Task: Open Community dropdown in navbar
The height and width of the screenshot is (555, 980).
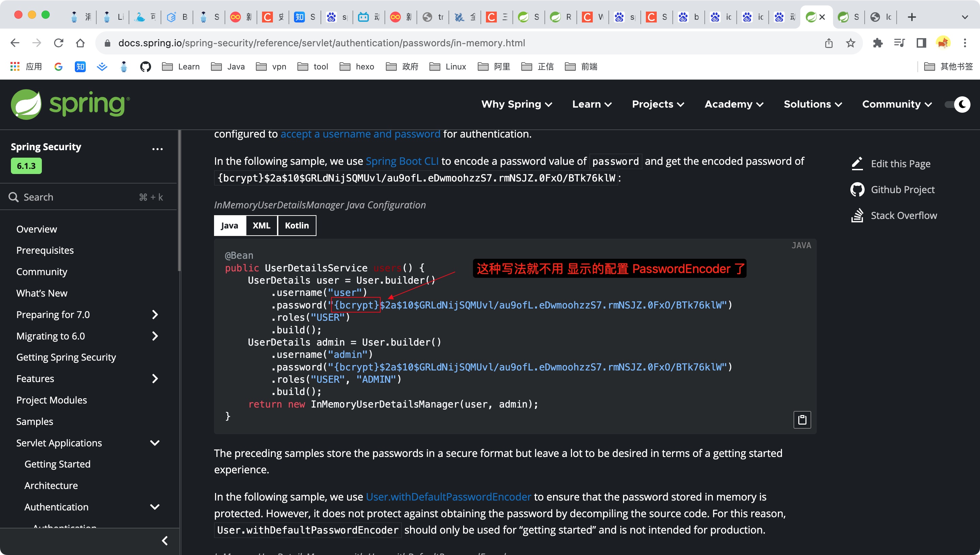Action: [x=897, y=104]
